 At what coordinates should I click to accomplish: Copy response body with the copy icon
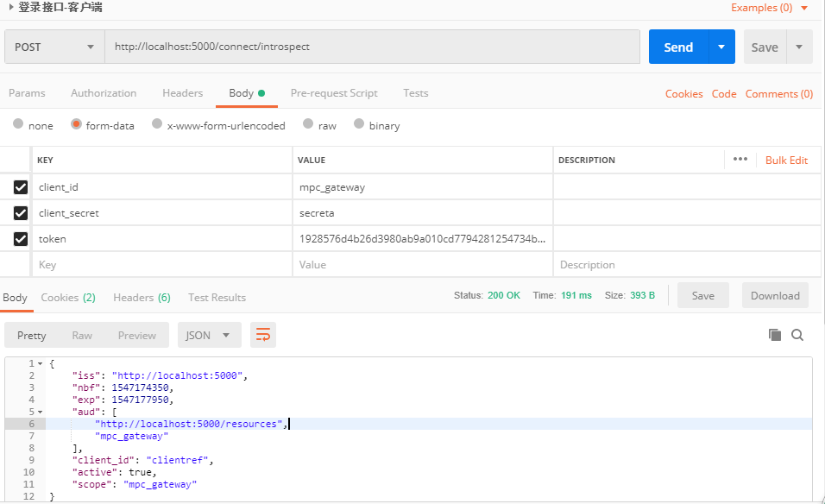coord(774,335)
